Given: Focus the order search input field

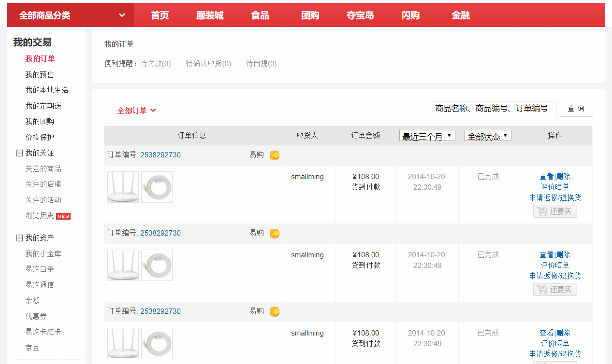Looking at the screenshot, I should click(x=494, y=109).
